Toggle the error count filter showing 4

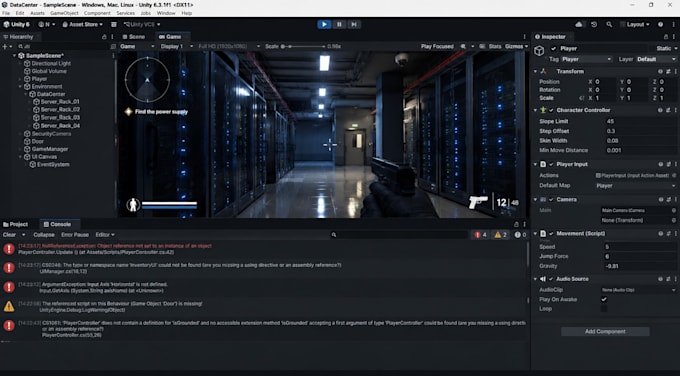[481, 235]
